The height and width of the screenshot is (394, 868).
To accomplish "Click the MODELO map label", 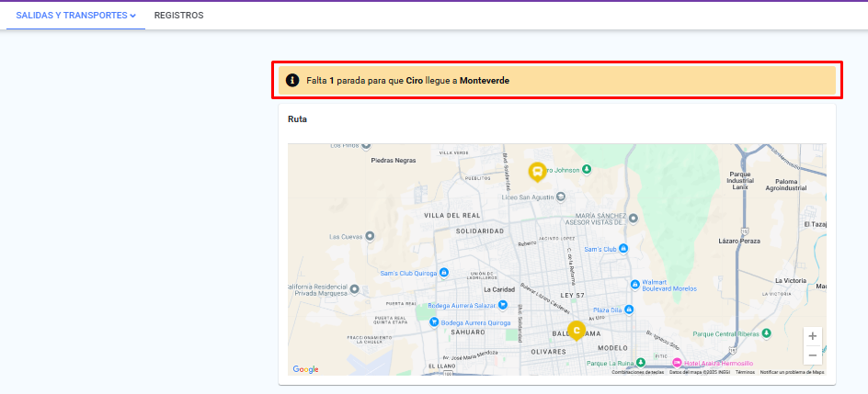I will coord(612,348).
